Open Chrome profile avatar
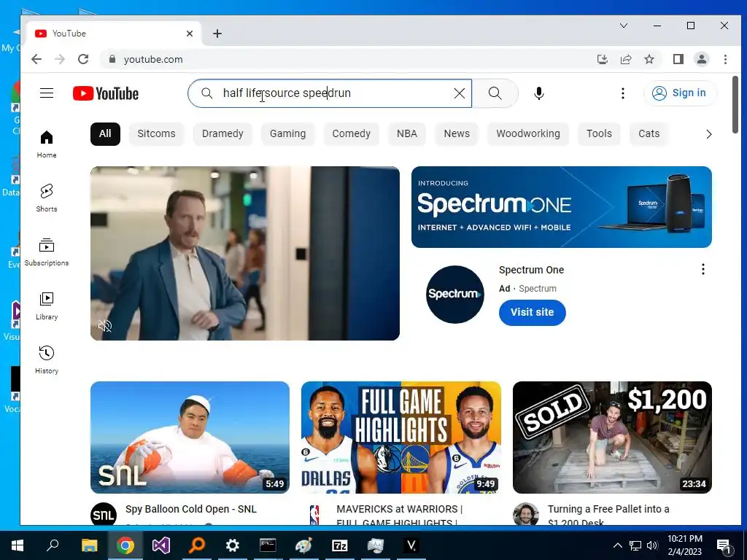 click(x=701, y=59)
